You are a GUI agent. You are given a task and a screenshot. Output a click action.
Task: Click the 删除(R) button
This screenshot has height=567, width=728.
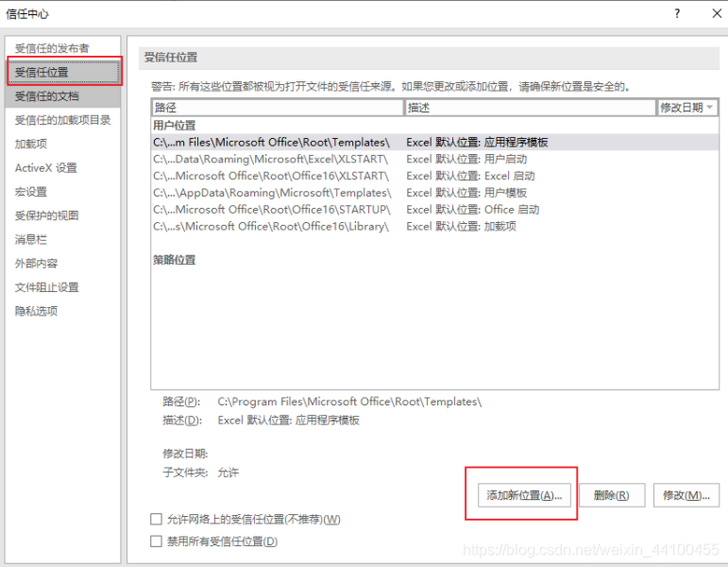click(x=612, y=495)
